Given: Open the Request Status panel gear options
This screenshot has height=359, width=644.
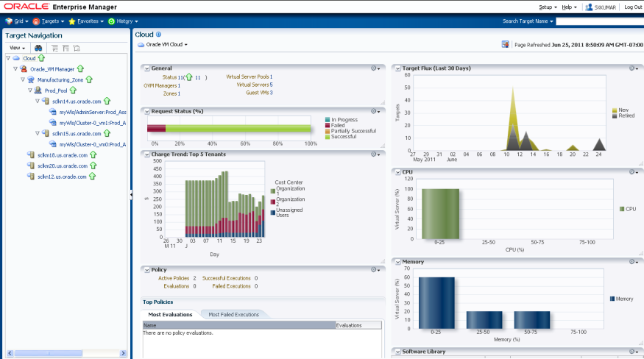Looking at the screenshot, I should [375, 111].
